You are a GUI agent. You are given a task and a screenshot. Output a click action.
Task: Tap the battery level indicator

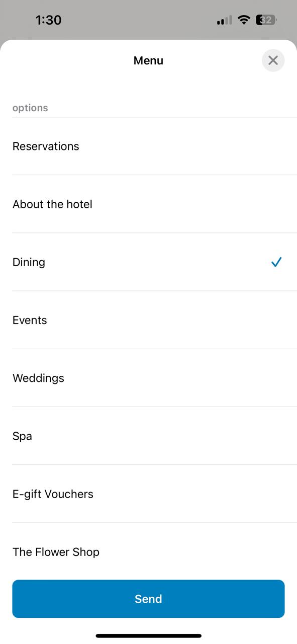267,20
